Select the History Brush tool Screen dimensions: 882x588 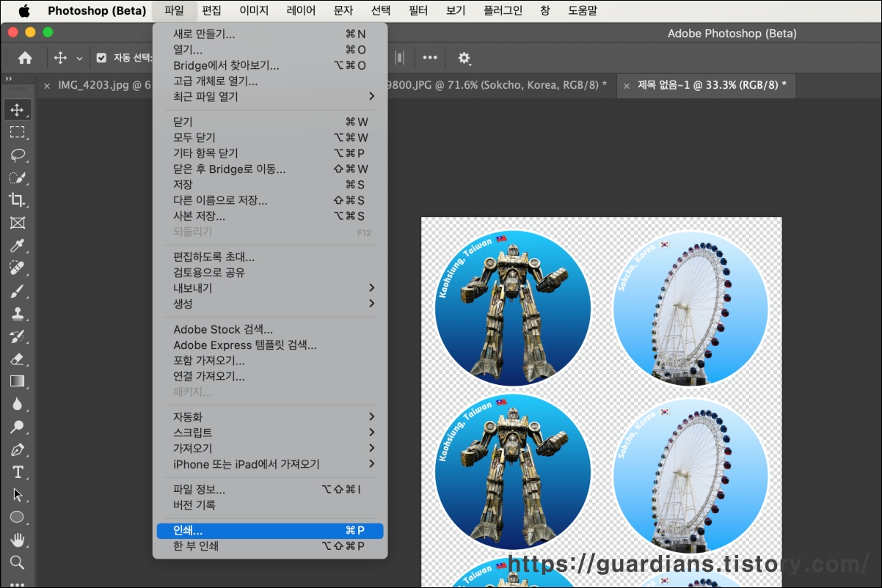(x=17, y=337)
